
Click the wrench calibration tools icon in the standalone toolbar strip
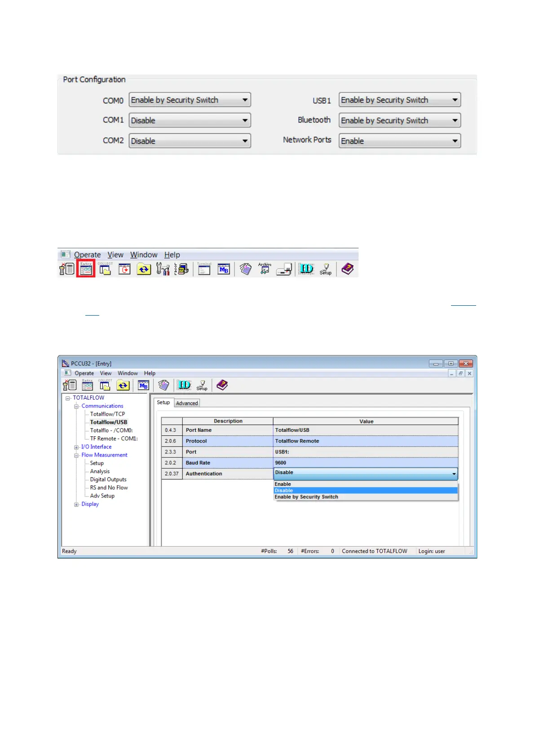click(163, 269)
